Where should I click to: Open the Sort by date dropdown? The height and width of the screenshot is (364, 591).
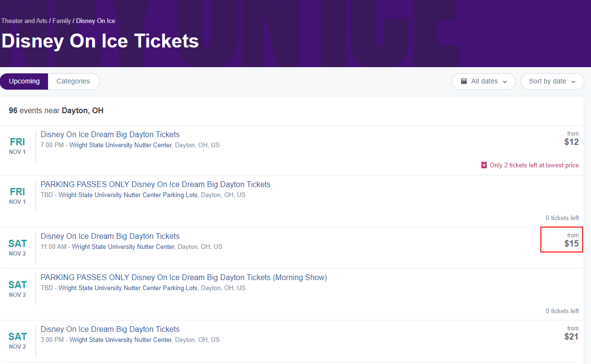point(552,82)
